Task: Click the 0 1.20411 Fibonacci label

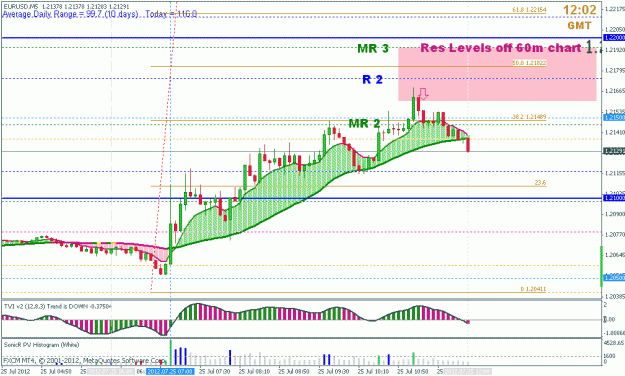Action: pos(533,289)
